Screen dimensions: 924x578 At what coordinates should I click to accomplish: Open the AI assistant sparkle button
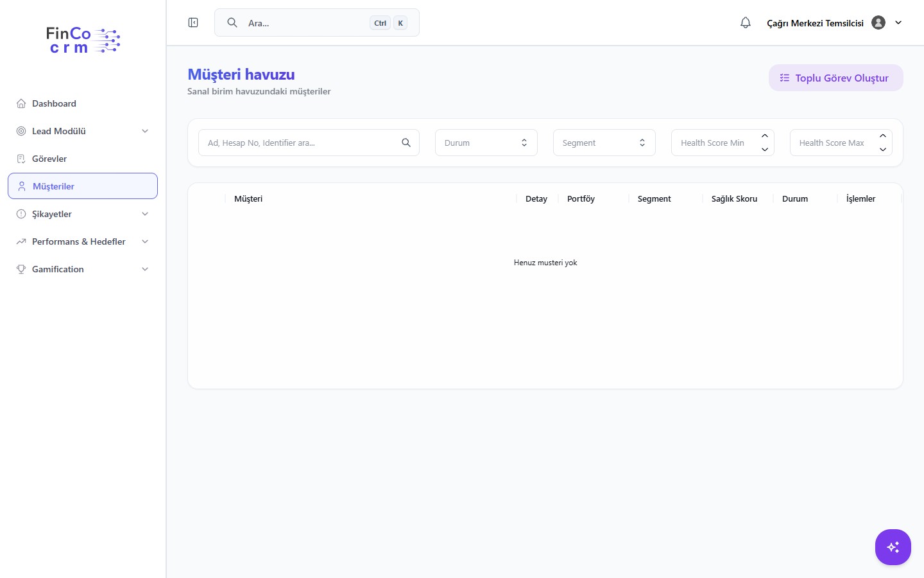coord(893,547)
